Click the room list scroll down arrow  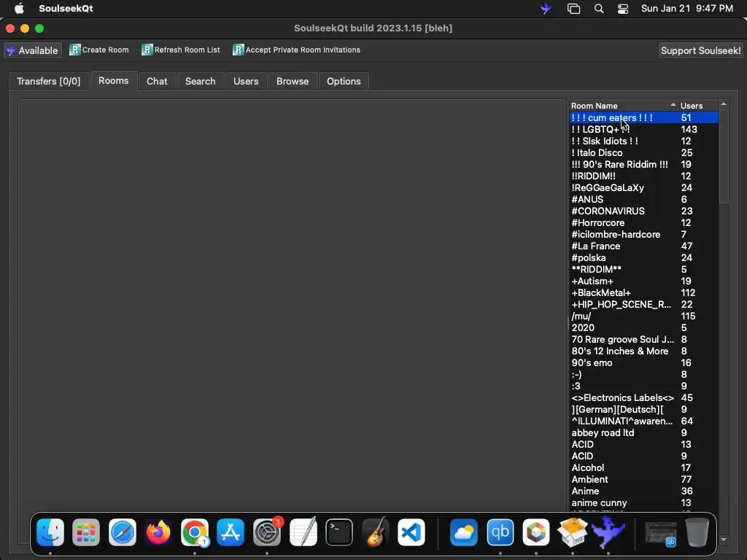click(724, 540)
